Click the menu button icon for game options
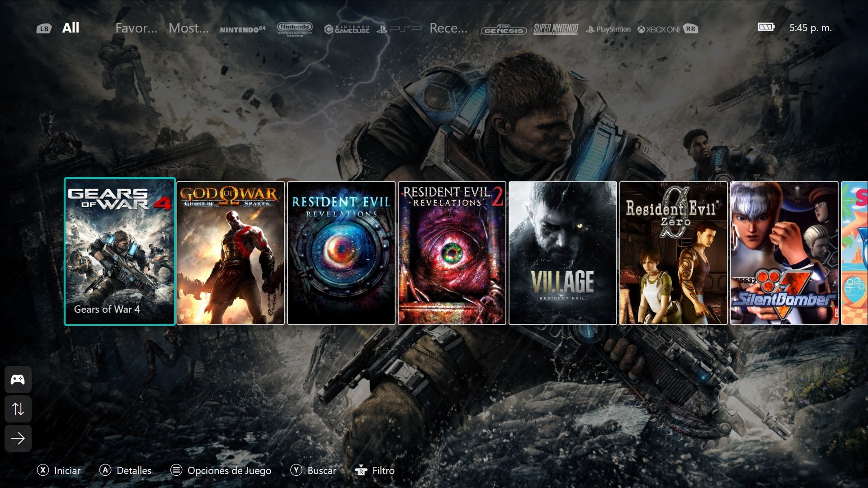The height and width of the screenshot is (488, 868). (x=176, y=470)
